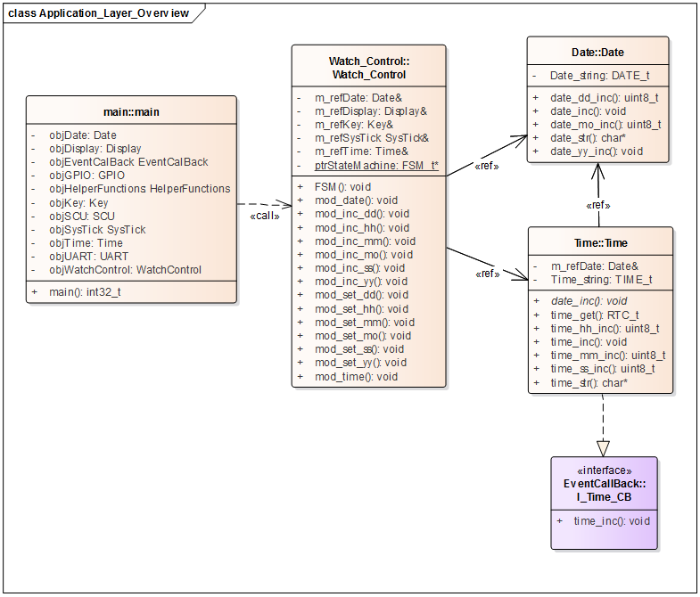This screenshot has height=597, width=700.
Task: Click the main(): int32_t operation
Action: [x=85, y=292]
